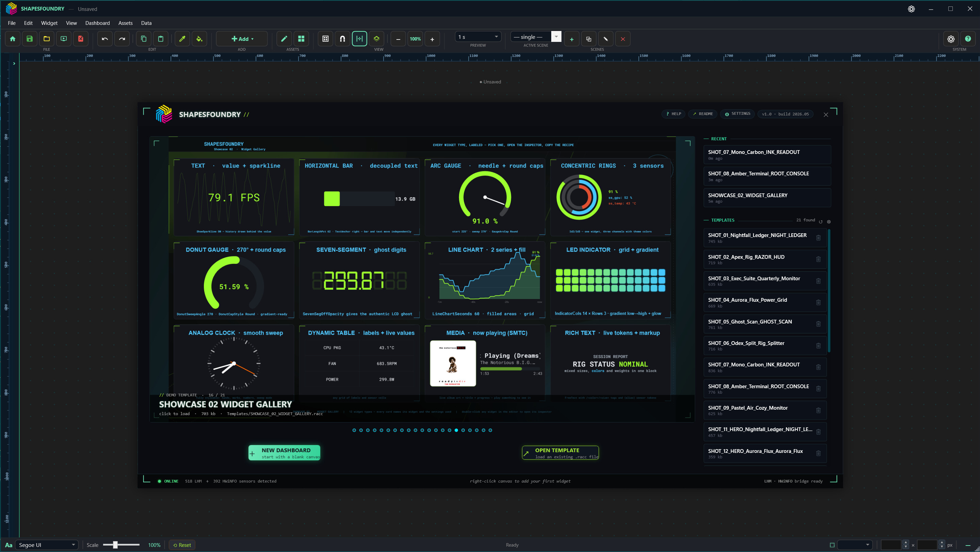
Task: Delete the SHOT_01_Nightfall_Ledger template via trash icon
Action: click(x=818, y=238)
